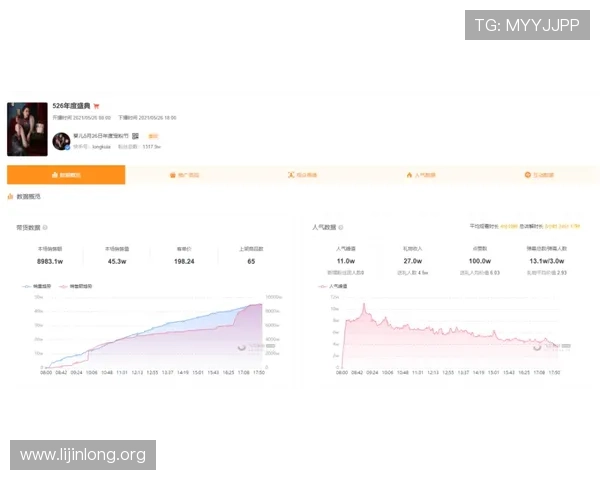Viewport: 600px width, 480px height.
Task: Toggle the pink 销售额趋势 legend series
Action: (x=75, y=286)
